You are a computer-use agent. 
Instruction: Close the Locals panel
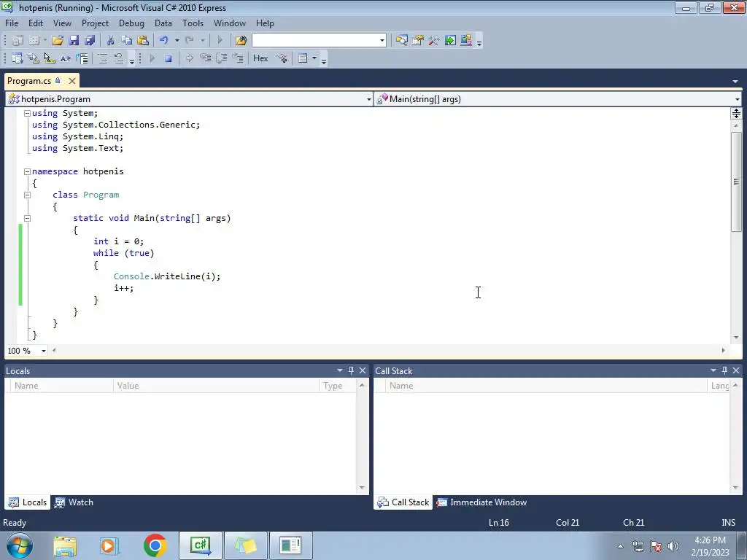(363, 370)
